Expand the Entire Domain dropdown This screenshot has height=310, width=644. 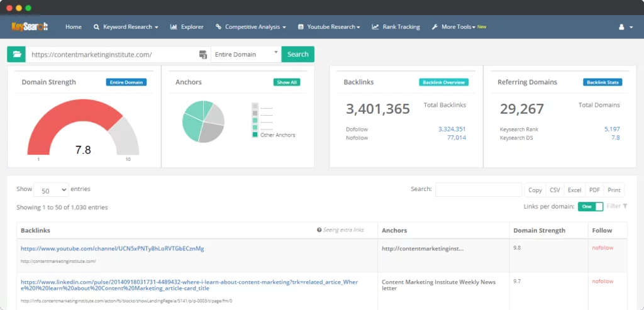(x=246, y=54)
